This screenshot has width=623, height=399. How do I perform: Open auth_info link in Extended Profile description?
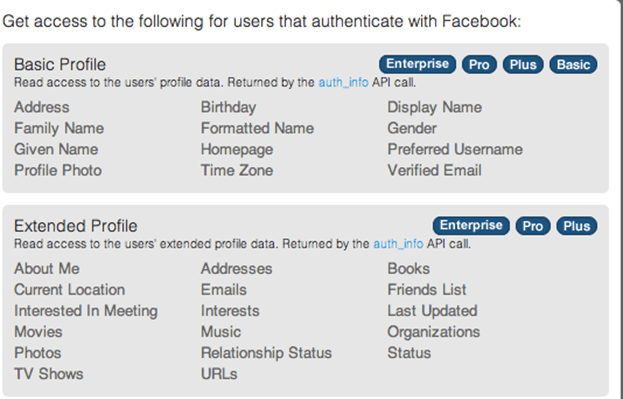(398, 244)
